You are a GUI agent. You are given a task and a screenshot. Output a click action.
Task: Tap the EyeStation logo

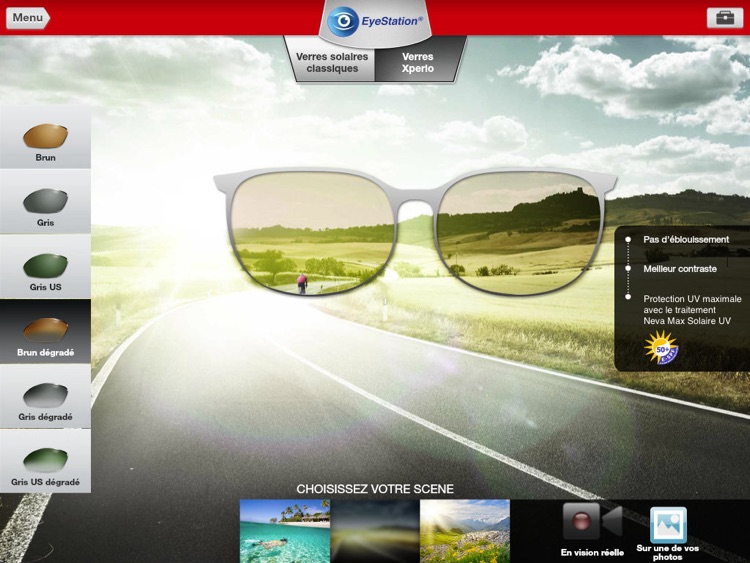pyautogui.click(x=375, y=21)
